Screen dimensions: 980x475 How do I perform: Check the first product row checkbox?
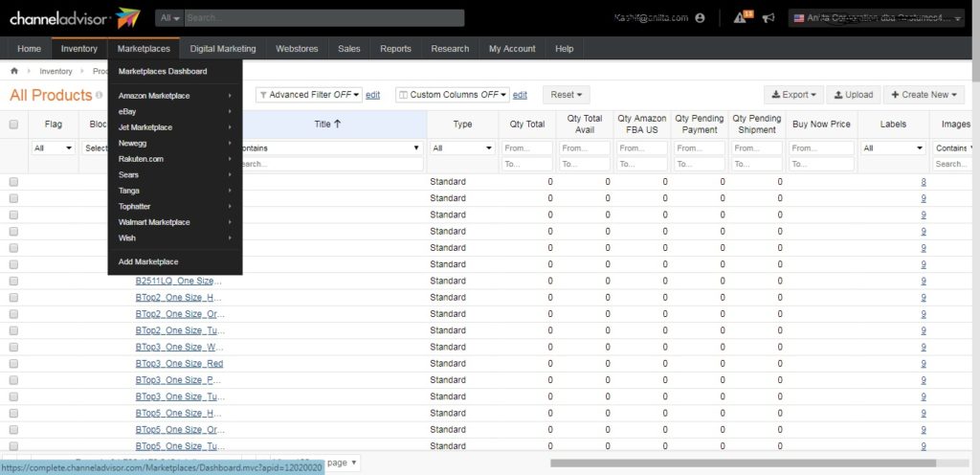[13, 182]
